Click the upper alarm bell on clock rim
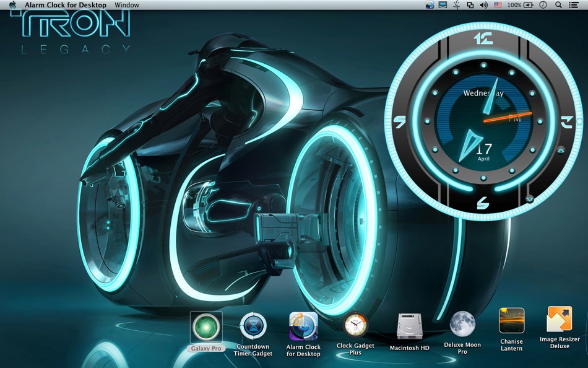 561,149
